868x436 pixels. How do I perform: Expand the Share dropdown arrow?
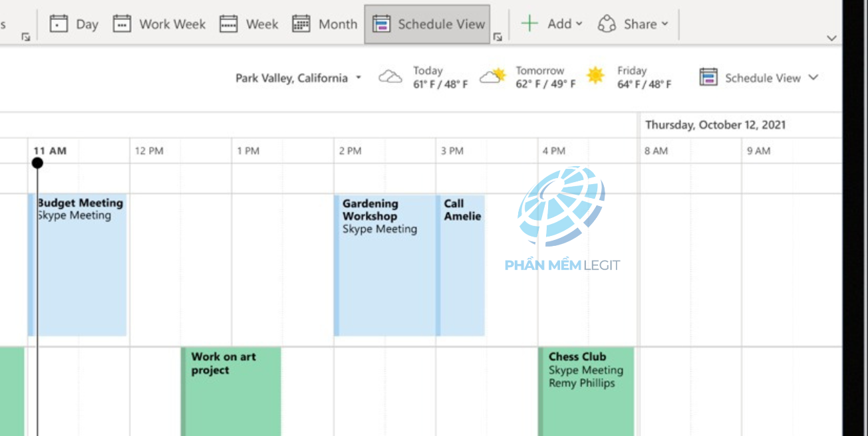click(x=664, y=24)
